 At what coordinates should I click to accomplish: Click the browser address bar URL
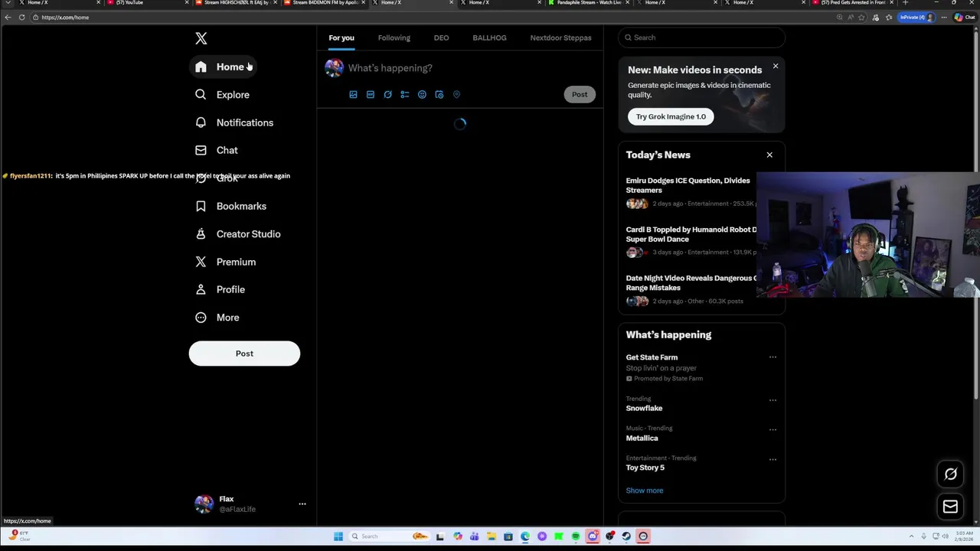[x=65, y=18]
